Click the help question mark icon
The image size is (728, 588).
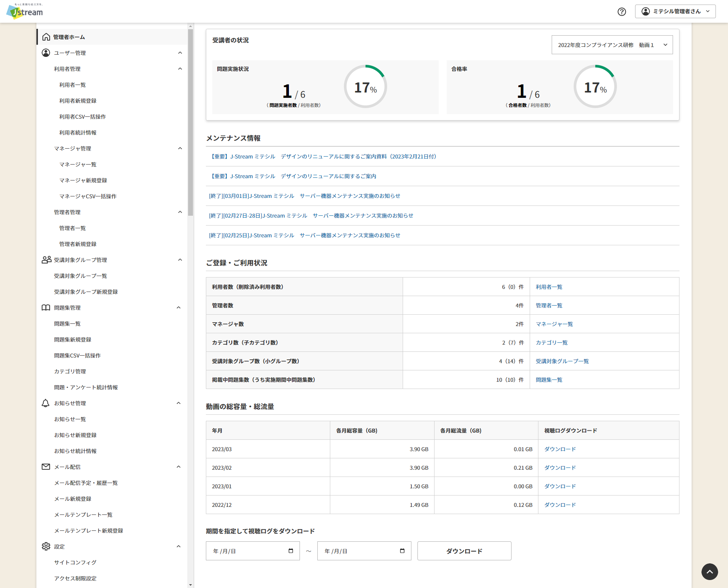point(621,12)
